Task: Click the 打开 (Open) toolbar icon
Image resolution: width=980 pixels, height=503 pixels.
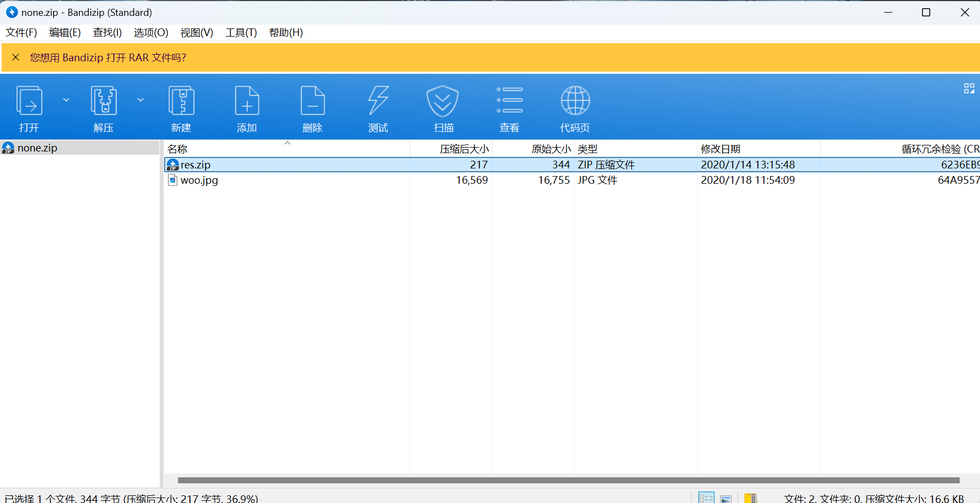Action: tap(30, 101)
